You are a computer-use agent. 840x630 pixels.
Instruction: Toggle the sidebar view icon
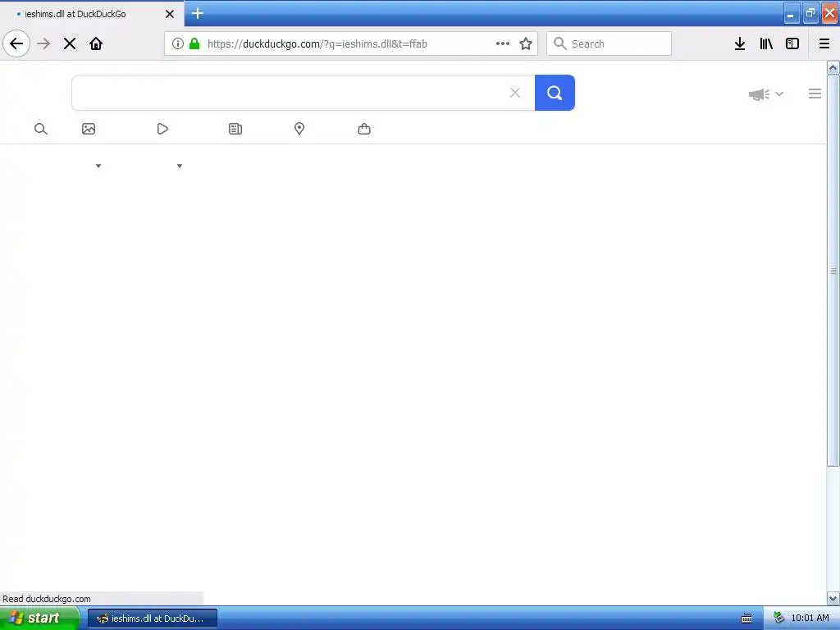click(x=792, y=43)
